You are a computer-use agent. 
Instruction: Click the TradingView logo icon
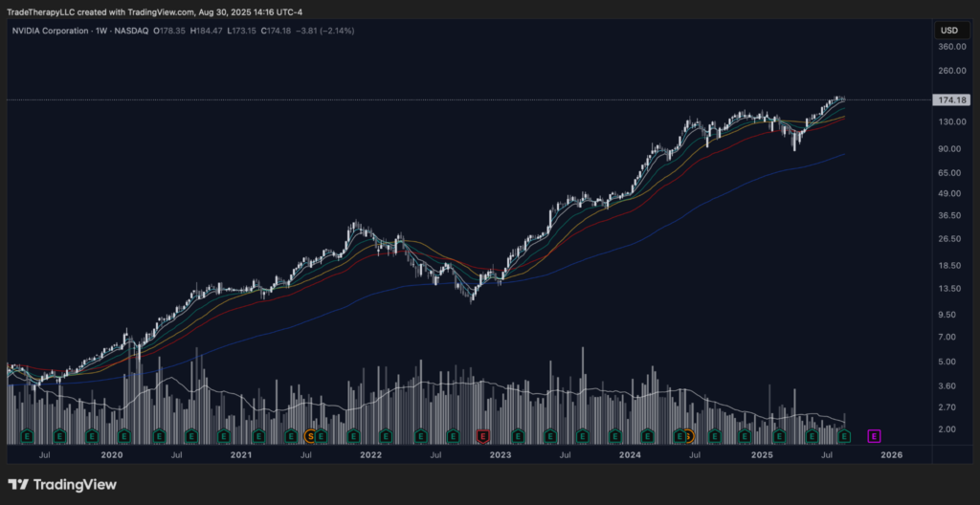point(18,485)
